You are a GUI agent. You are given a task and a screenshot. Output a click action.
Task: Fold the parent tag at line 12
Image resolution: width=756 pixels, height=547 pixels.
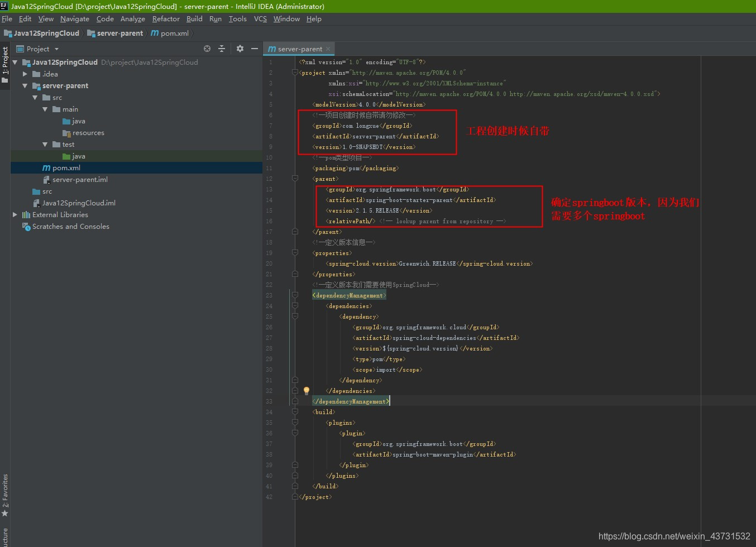[x=295, y=179]
